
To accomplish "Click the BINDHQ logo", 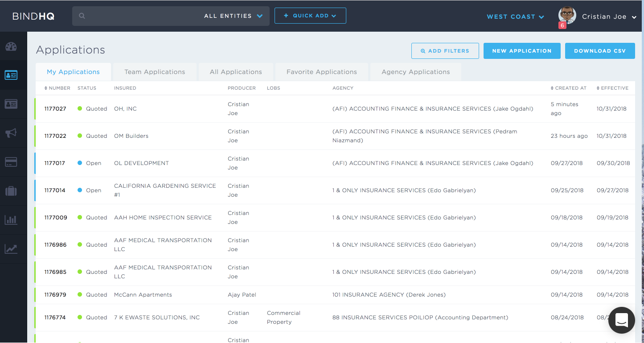I will [33, 16].
